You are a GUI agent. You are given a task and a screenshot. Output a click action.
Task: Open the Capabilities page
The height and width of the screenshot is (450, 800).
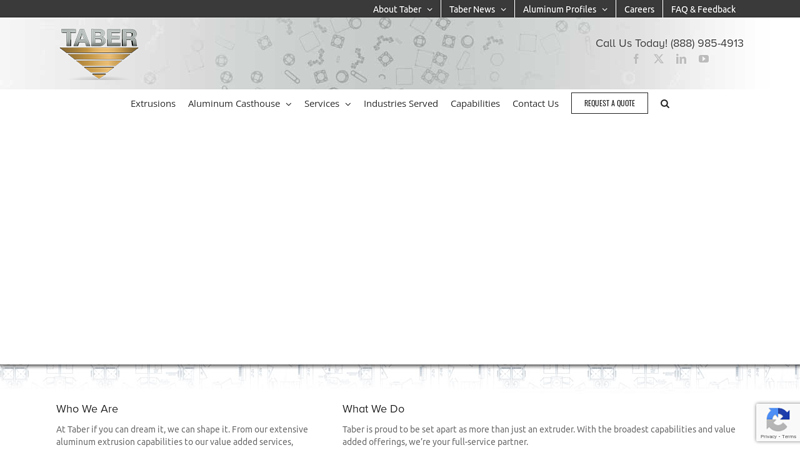coord(475,104)
